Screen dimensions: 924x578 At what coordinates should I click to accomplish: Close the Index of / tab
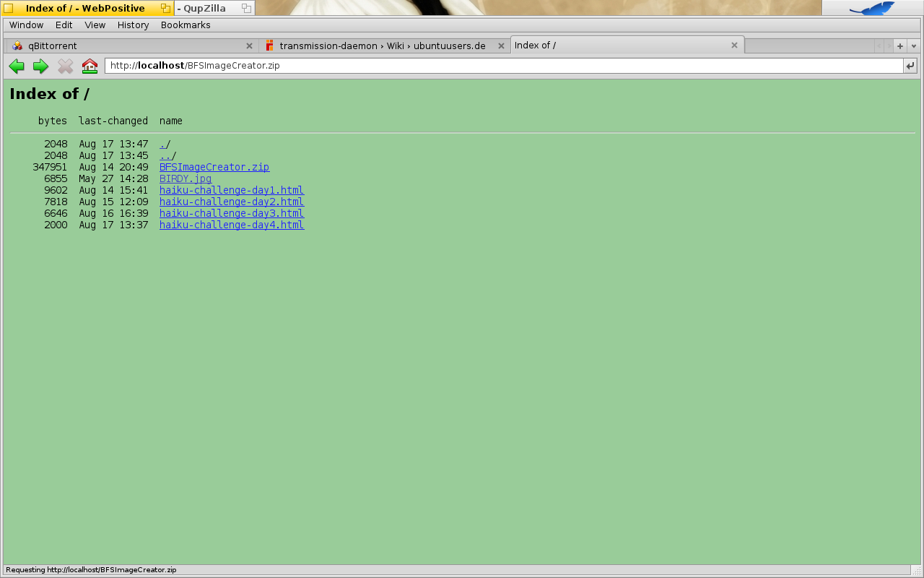(x=734, y=45)
